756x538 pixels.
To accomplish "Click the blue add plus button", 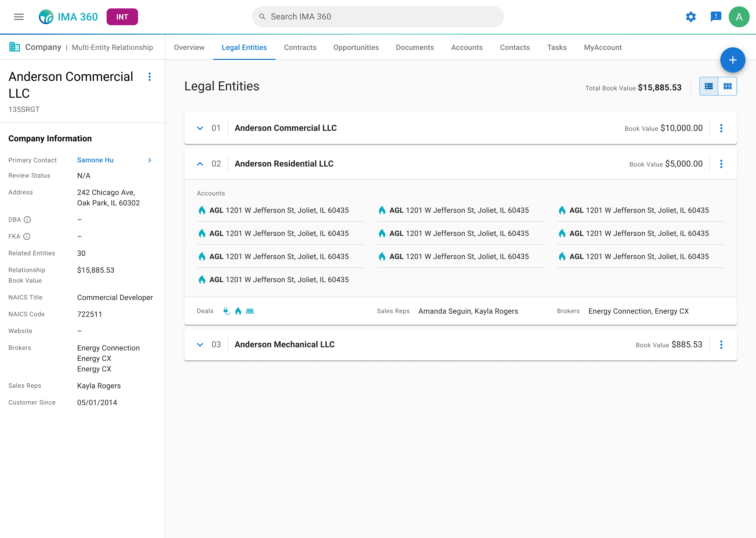I will click(732, 60).
